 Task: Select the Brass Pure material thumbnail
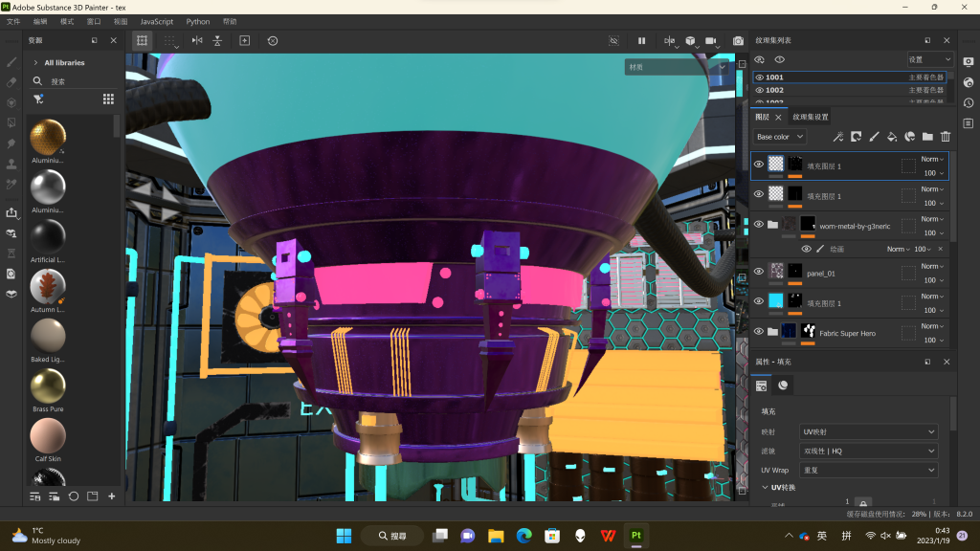click(x=48, y=386)
